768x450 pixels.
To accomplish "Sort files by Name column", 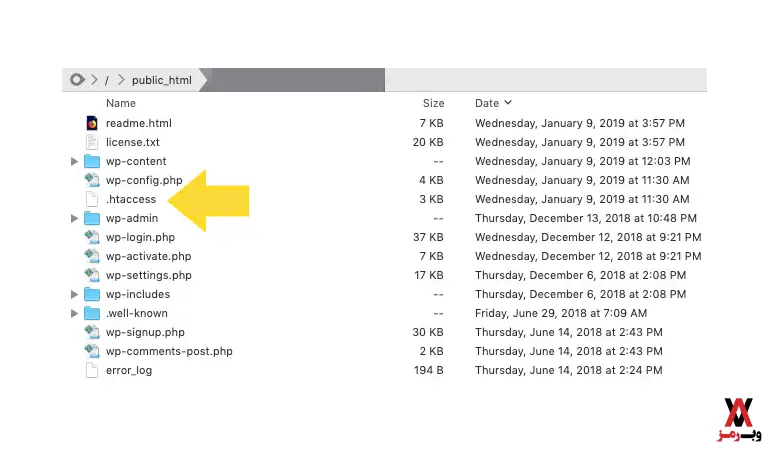I will point(120,103).
